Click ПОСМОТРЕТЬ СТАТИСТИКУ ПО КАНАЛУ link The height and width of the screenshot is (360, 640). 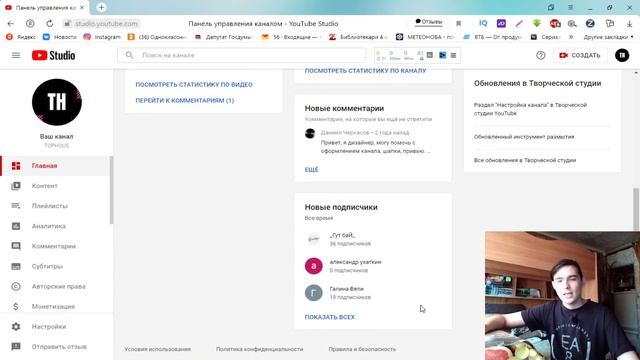pos(365,71)
